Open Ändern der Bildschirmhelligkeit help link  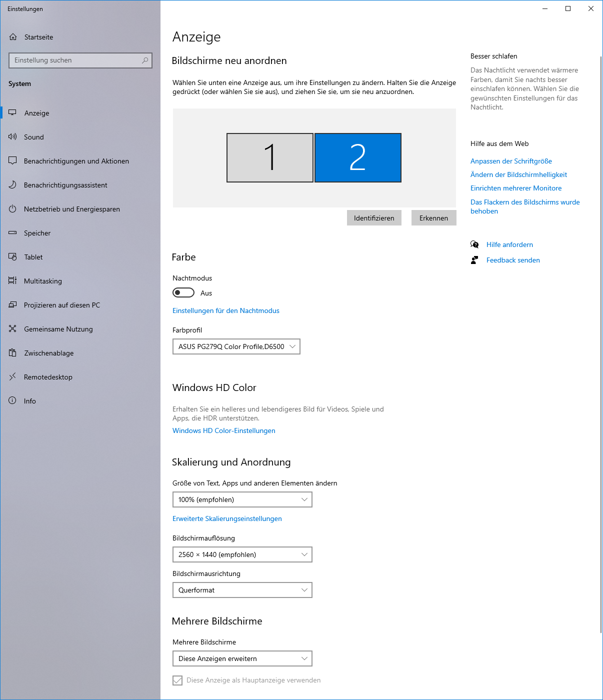518,174
